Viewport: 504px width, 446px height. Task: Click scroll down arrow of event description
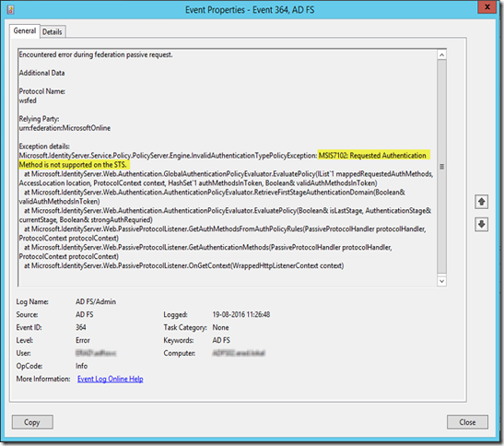441,281
